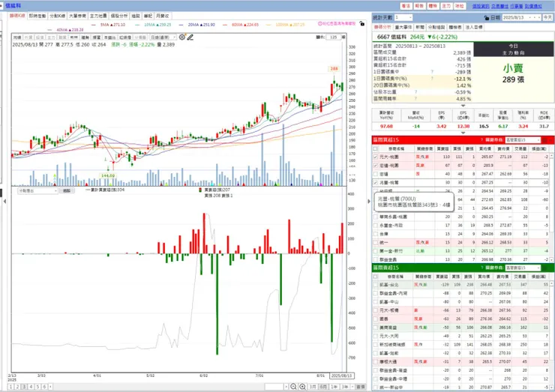Click help icon in 區間賣超15 header

click(x=481, y=268)
